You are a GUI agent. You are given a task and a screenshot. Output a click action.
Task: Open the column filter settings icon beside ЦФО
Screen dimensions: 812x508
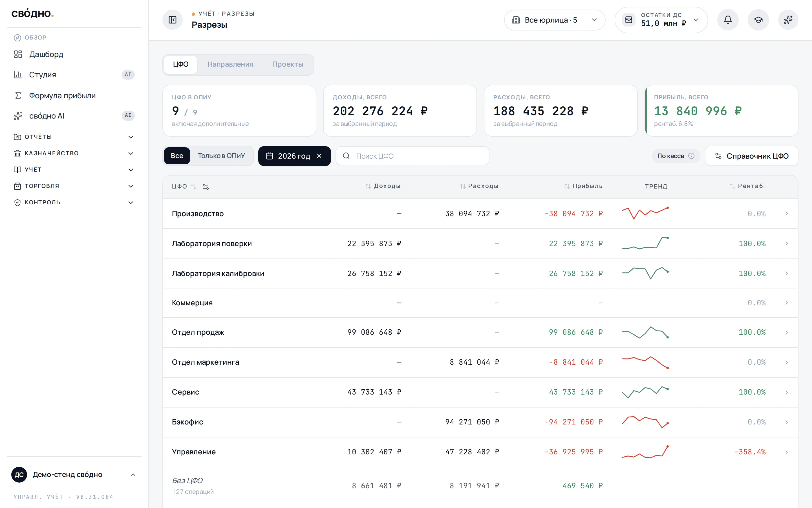pyautogui.click(x=206, y=187)
